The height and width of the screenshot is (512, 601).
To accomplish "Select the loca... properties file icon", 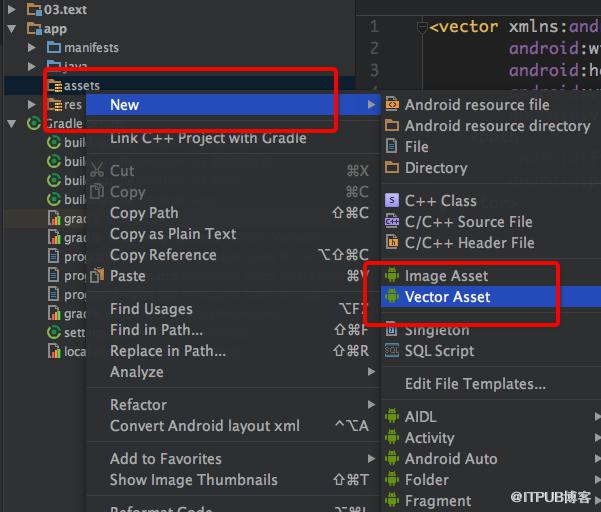I will click(54, 351).
